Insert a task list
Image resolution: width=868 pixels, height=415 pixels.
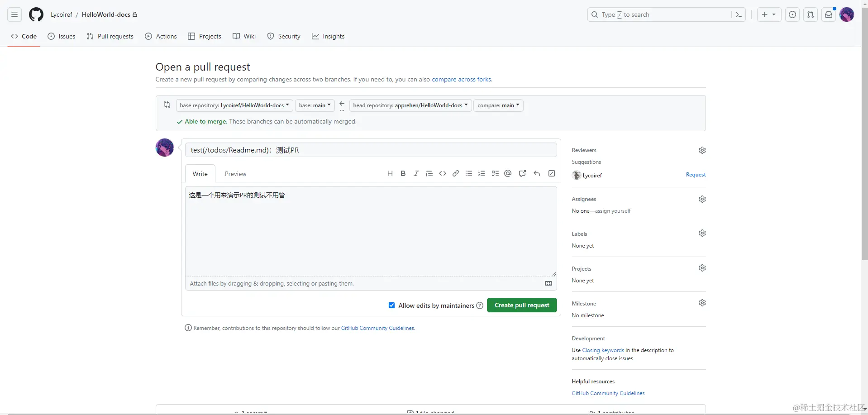click(x=495, y=173)
